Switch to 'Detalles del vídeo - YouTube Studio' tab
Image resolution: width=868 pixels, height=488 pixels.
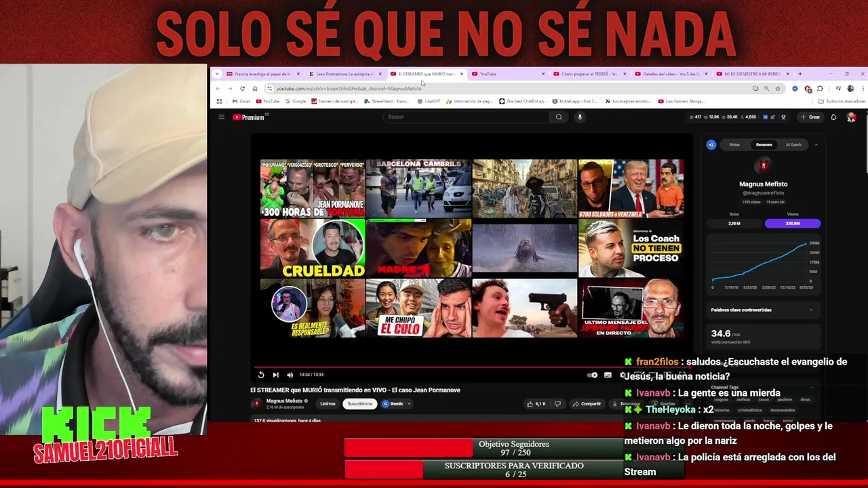671,74
